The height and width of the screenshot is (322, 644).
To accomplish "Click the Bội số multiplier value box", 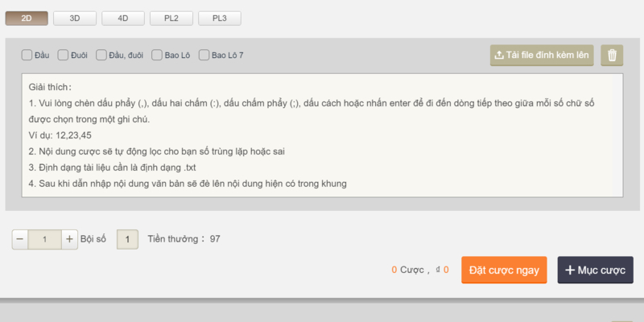I will tap(128, 239).
